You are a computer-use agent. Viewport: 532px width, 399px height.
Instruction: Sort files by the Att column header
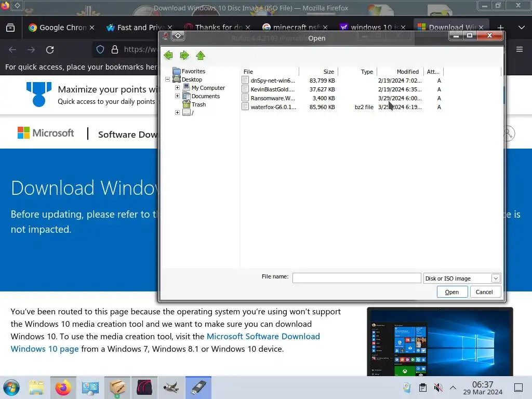(x=433, y=72)
